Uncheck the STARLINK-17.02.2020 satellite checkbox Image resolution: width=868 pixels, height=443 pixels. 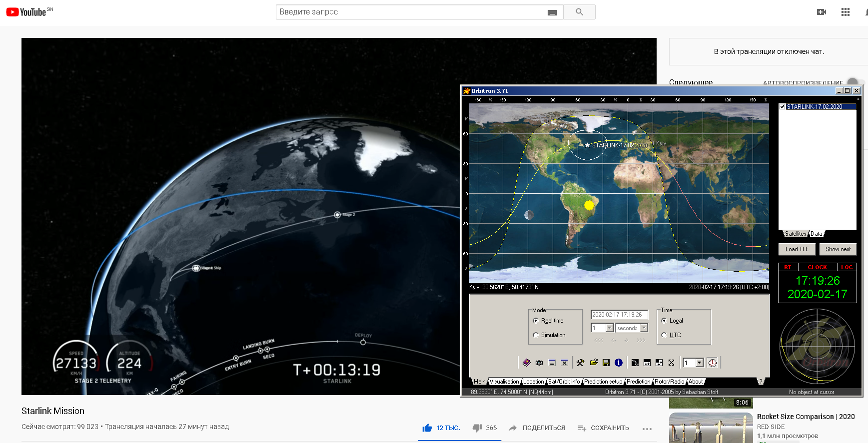(783, 107)
